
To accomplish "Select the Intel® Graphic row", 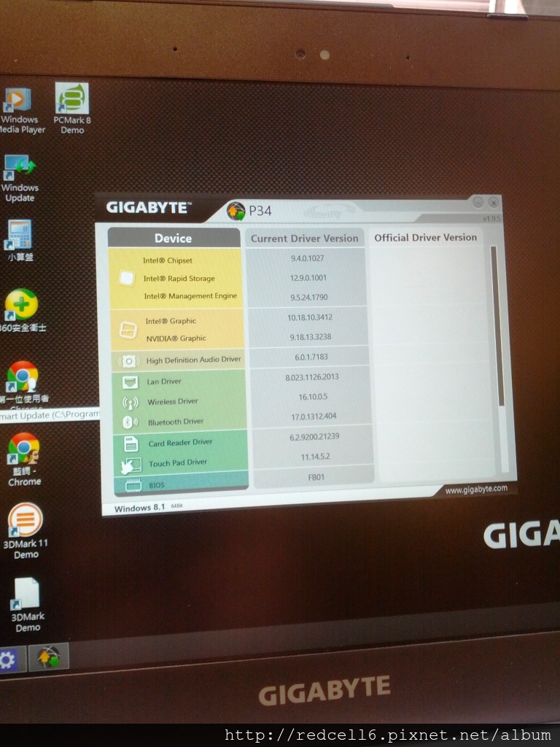I will tap(171, 321).
